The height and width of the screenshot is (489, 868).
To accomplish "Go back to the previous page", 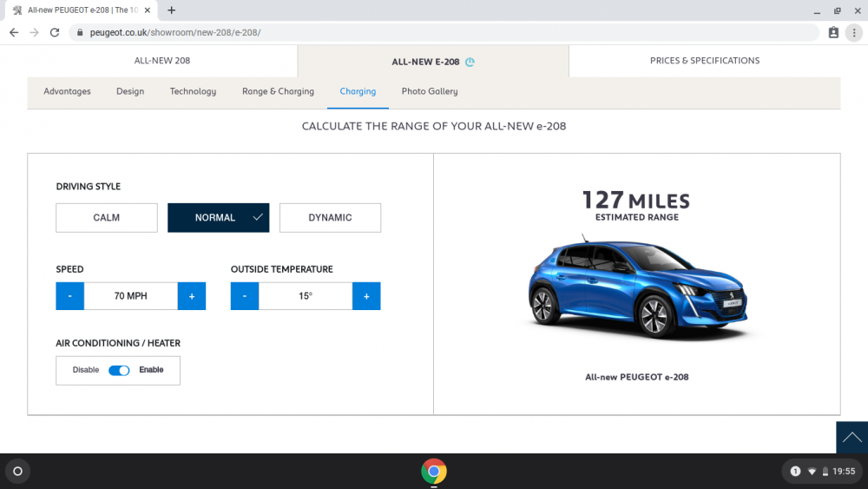I will click(14, 33).
